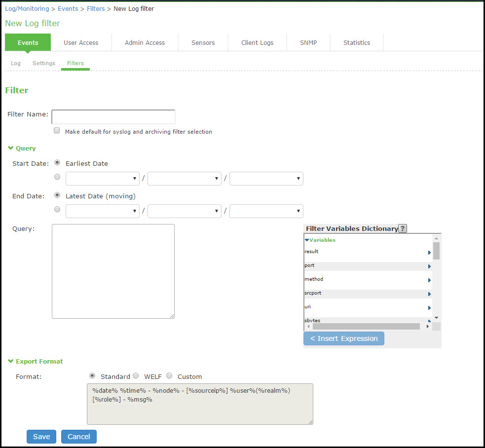
Task: Click the Filter Name input field
Action: coord(113,117)
